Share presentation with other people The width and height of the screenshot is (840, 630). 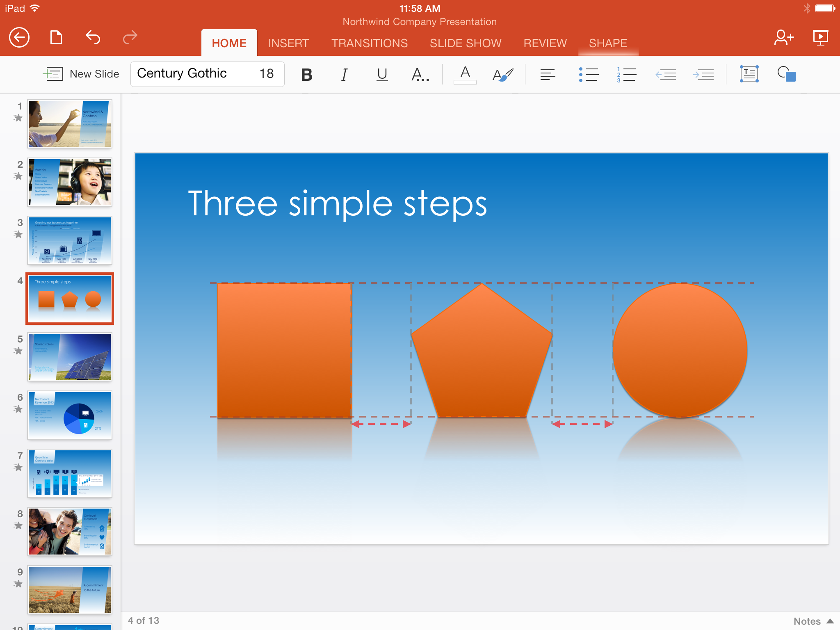tap(783, 37)
